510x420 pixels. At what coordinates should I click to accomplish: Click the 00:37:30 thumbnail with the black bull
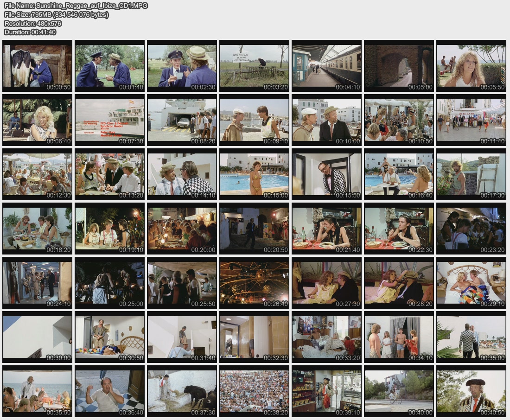click(182, 391)
